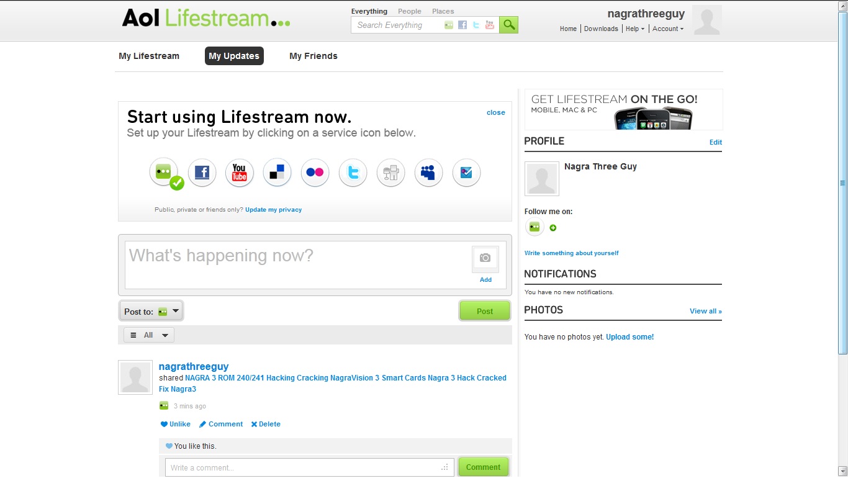Open the My Friends tab
This screenshot has width=848, height=504.
point(313,56)
